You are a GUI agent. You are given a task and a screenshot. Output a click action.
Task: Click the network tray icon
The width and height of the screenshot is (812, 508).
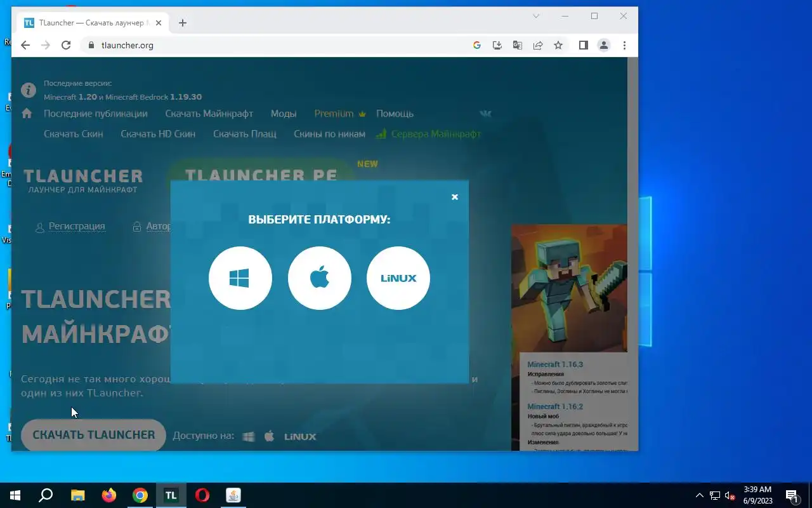[x=715, y=495]
